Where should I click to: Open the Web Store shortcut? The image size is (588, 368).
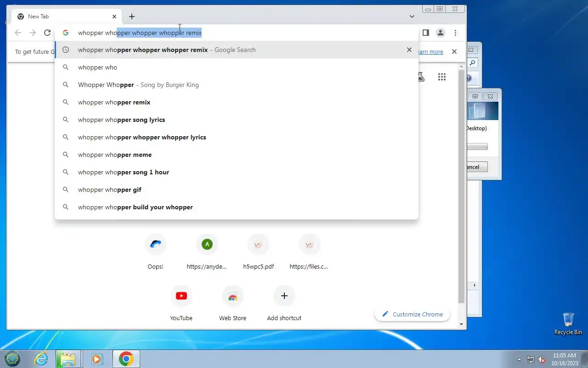tap(233, 303)
